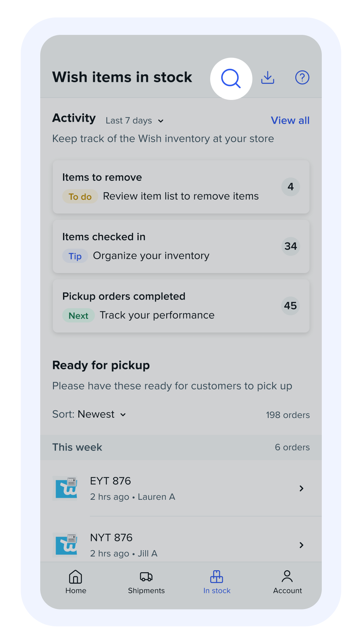Tap the Wish thumbnail for EYT 876
The height and width of the screenshot is (644, 362).
(x=66, y=488)
